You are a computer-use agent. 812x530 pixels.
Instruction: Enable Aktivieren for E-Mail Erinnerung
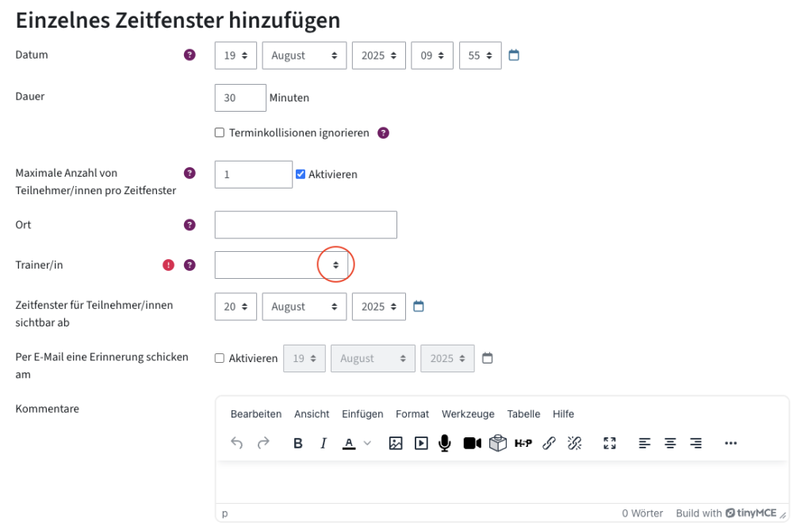[220, 358]
